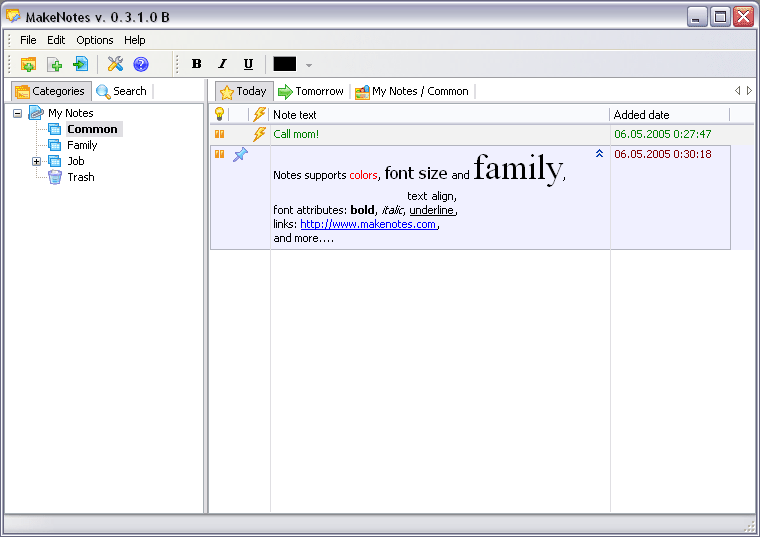Click the pushpin icon on second note
760x537 pixels.
(x=240, y=154)
